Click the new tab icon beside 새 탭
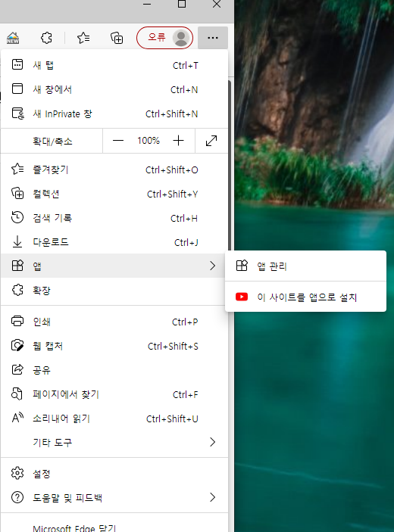This screenshot has height=532, width=394. click(17, 64)
